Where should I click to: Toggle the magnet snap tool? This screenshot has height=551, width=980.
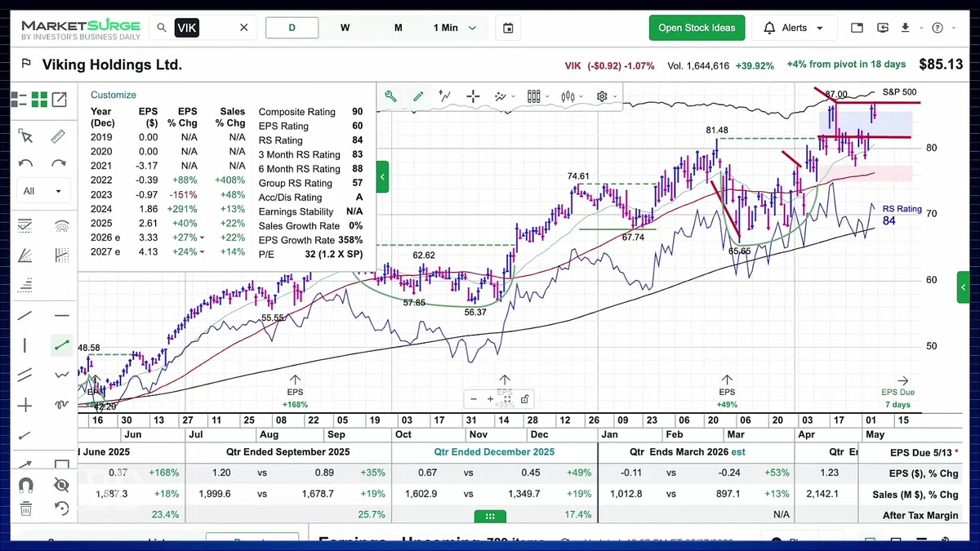25,485
